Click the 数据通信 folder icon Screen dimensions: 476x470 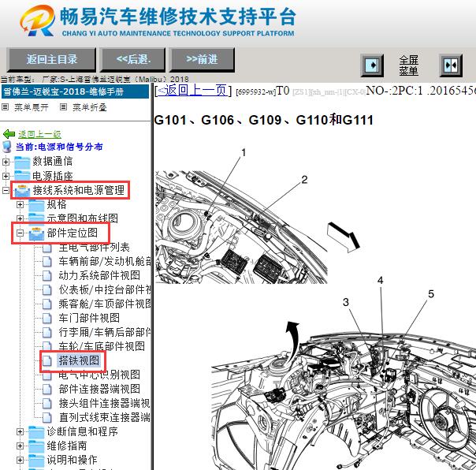22,162
